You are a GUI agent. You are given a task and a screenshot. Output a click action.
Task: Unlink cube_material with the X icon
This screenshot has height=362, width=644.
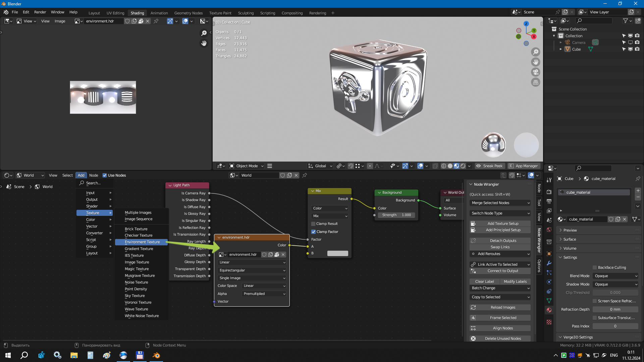pyautogui.click(x=625, y=219)
